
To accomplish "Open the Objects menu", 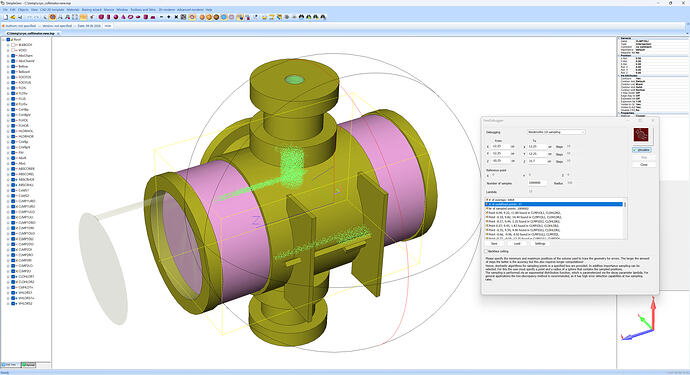I will (x=23, y=10).
